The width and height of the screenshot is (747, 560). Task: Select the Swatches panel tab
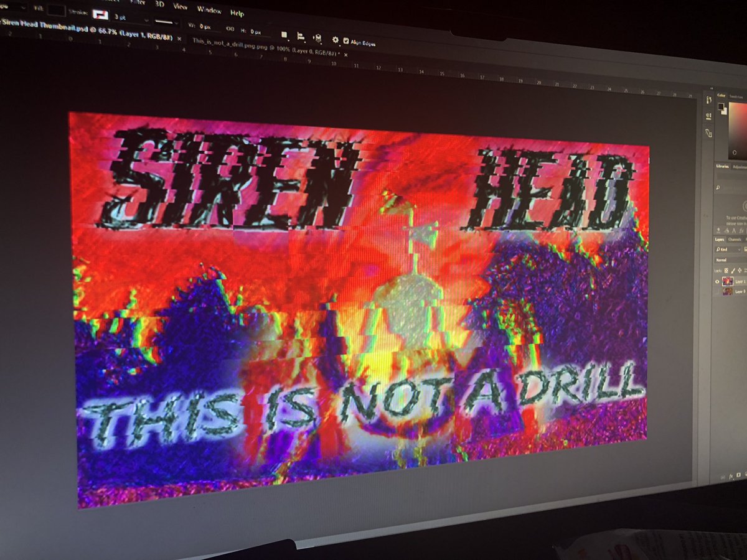(736, 96)
